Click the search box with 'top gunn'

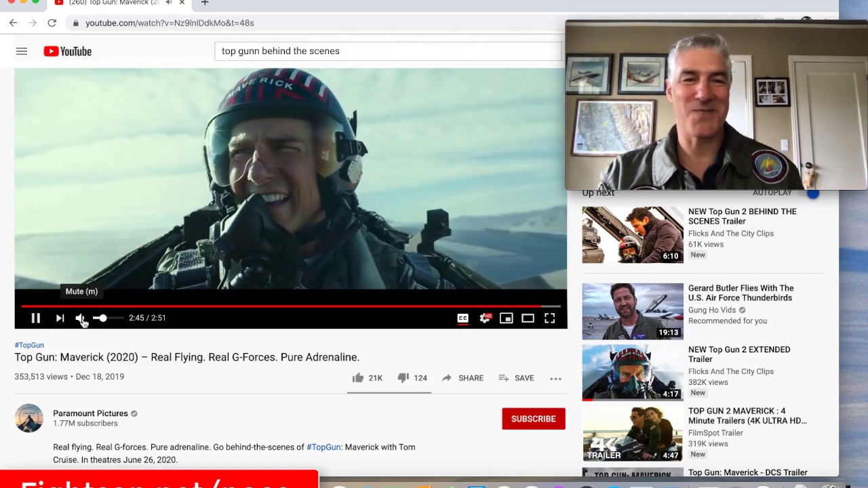388,51
